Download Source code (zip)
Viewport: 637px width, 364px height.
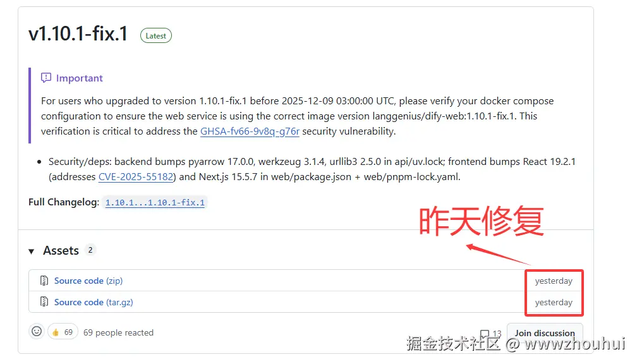(88, 281)
